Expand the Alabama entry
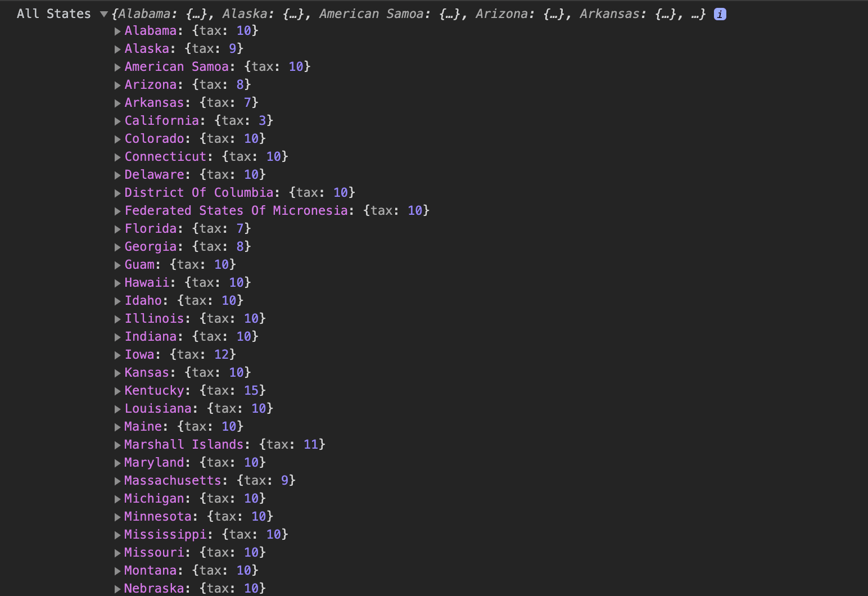Viewport: 868px width, 596px height. (117, 31)
